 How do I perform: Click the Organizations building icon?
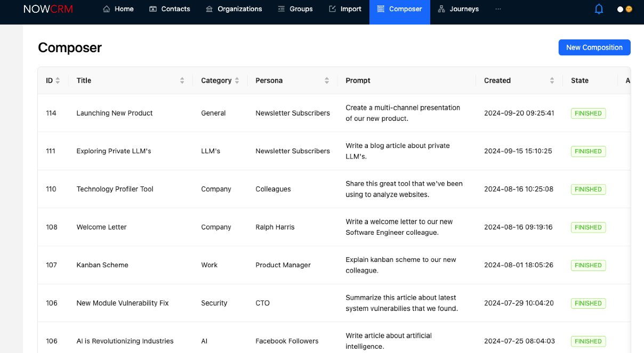coord(210,9)
